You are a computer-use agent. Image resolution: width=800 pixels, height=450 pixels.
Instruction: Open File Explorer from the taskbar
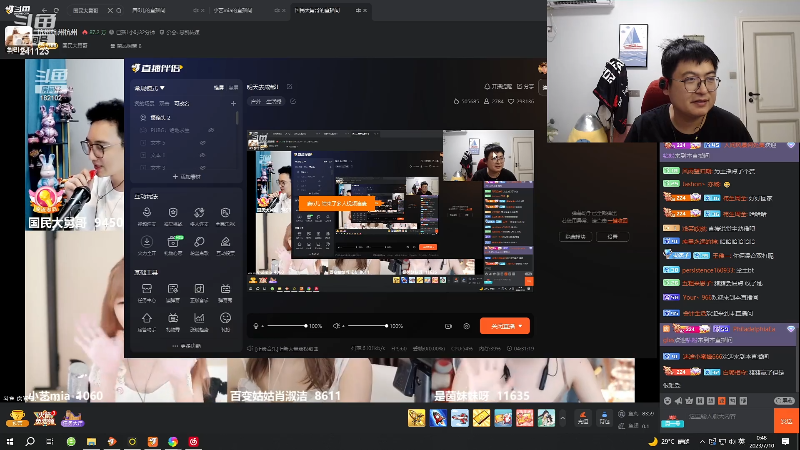coord(91,441)
